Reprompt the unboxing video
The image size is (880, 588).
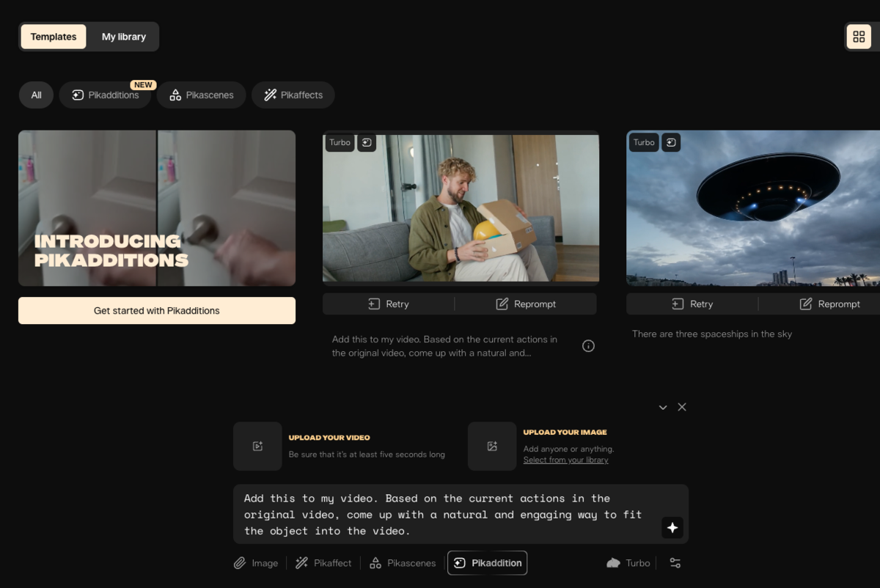[x=526, y=304]
